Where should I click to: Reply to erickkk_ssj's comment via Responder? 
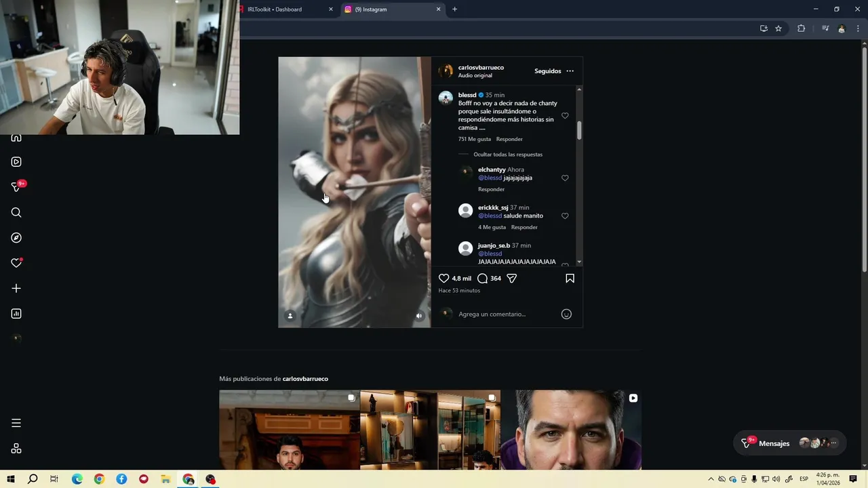tap(524, 227)
